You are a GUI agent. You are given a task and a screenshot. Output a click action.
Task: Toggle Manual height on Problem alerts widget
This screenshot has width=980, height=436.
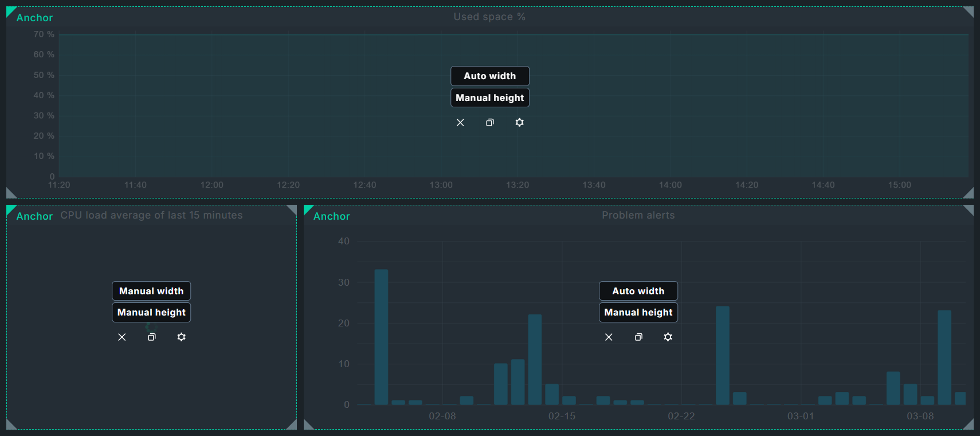click(x=638, y=312)
